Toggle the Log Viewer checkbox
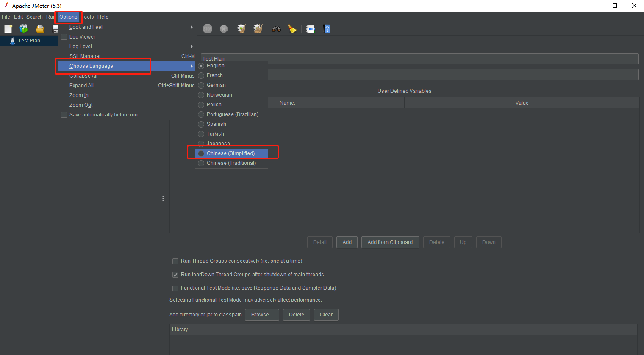The height and width of the screenshot is (355, 644). pyautogui.click(x=64, y=37)
